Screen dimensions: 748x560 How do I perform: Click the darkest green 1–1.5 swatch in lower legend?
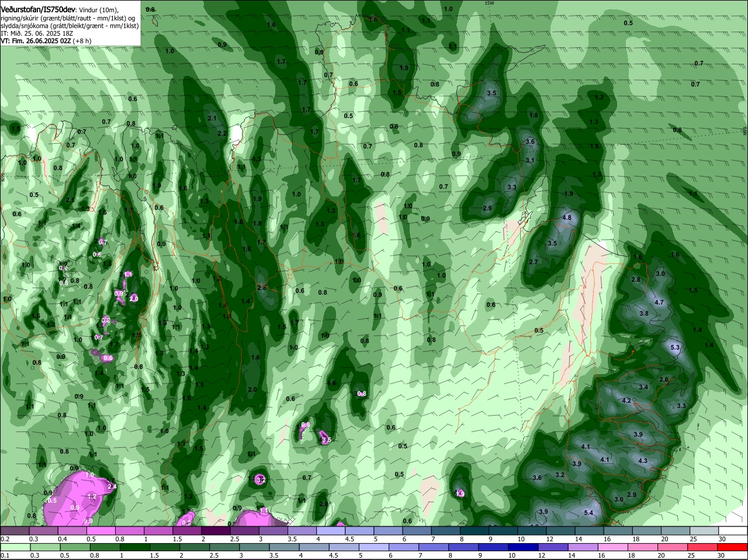tap(136, 547)
